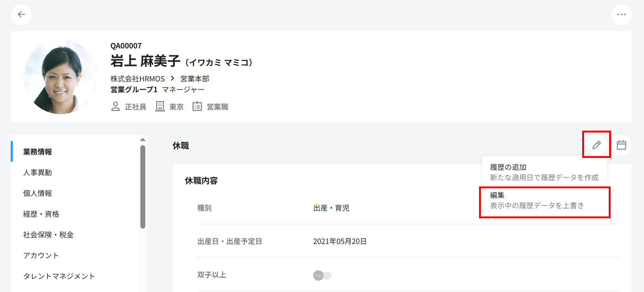Click the 株式会社HRMOS company link

(137, 79)
